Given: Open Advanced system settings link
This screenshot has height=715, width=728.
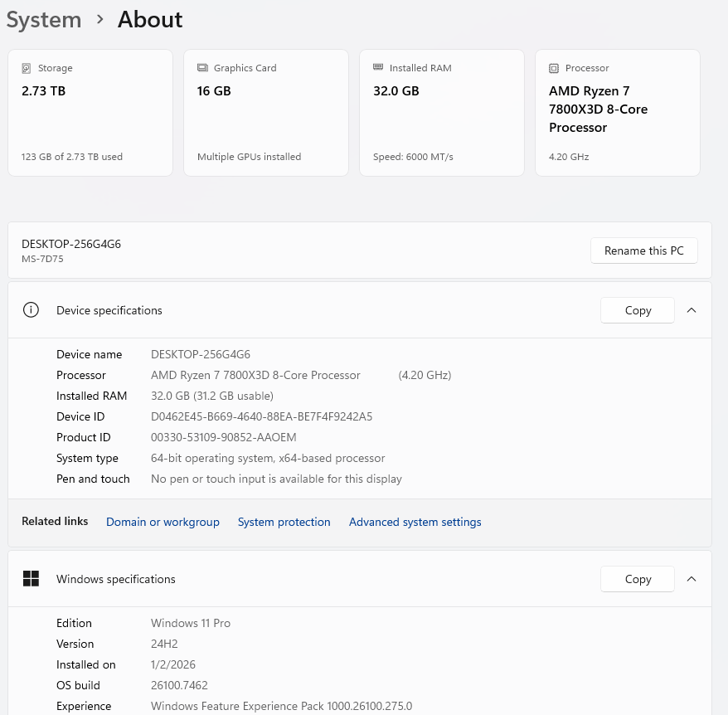Looking at the screenshot, I should 415,522.
